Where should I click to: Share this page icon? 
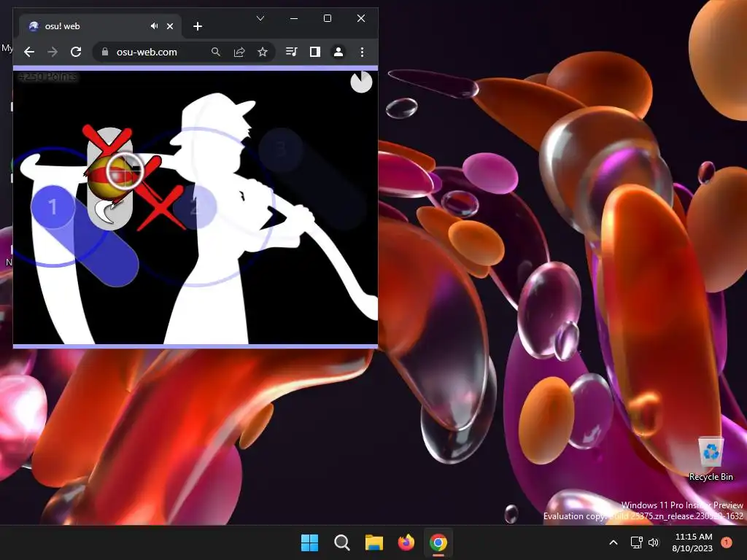pyautogui.click(x=239, y=52)
